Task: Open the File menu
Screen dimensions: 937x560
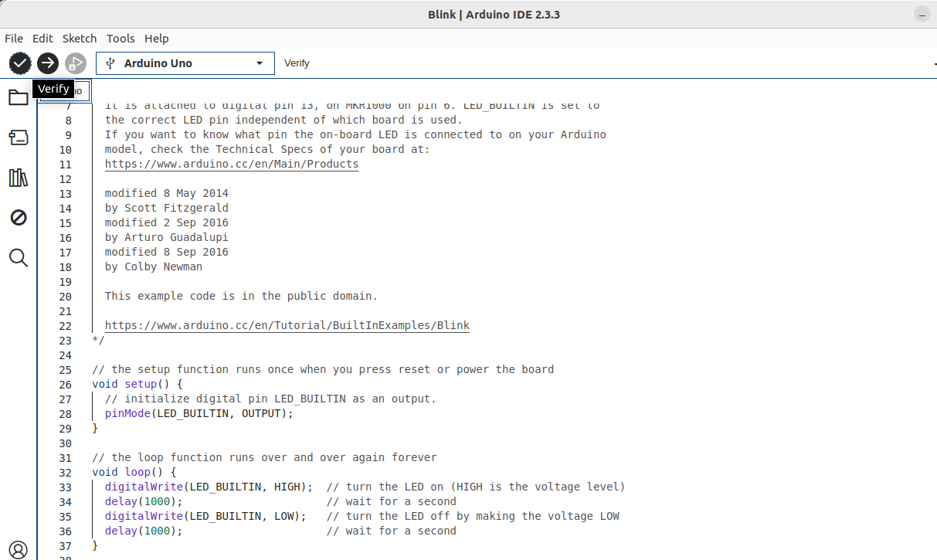Action: click(x=14, y=39)
